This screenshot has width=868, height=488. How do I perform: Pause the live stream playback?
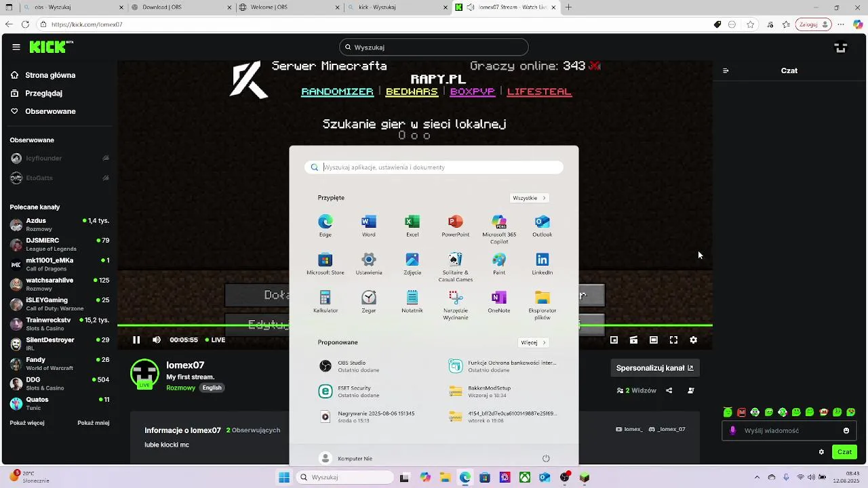click(x=136, y=340)
